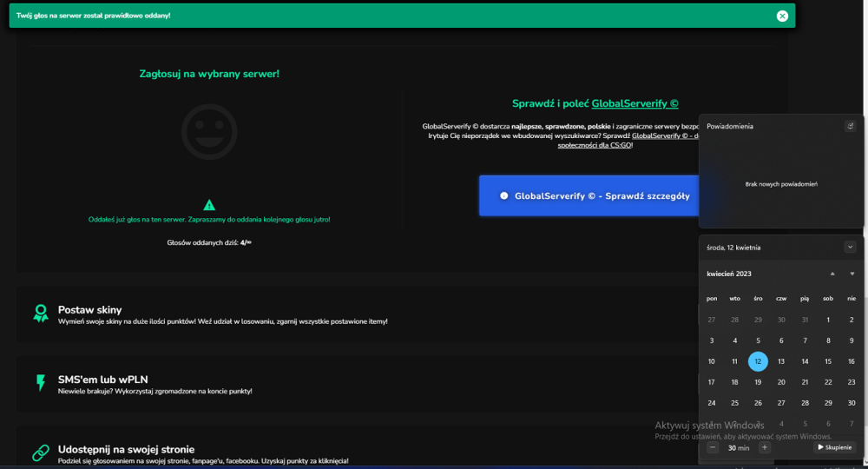Viewport: 868px width, 469px height.
Task: Select April 22 in the calendar
Action: tap(828, 382)
